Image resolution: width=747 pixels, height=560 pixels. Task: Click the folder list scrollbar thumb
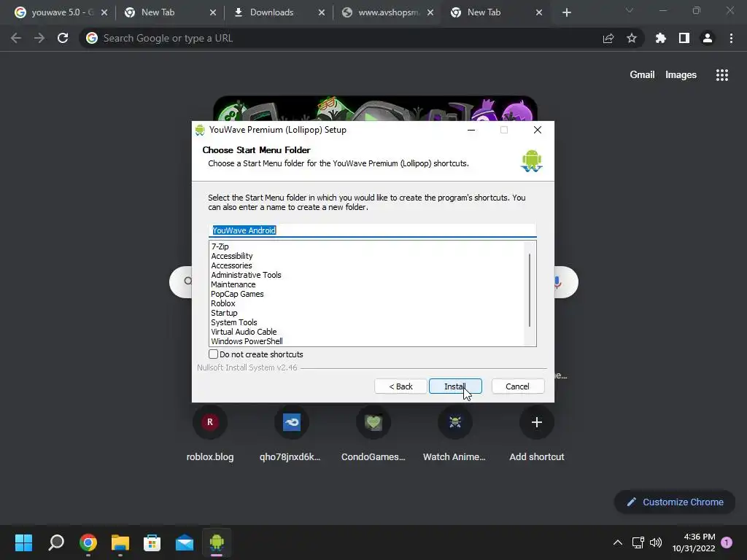coord(530,290)
